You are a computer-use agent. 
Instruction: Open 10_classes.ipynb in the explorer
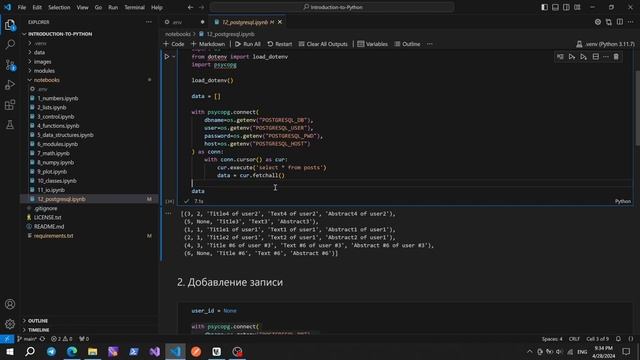click(57, 181)
